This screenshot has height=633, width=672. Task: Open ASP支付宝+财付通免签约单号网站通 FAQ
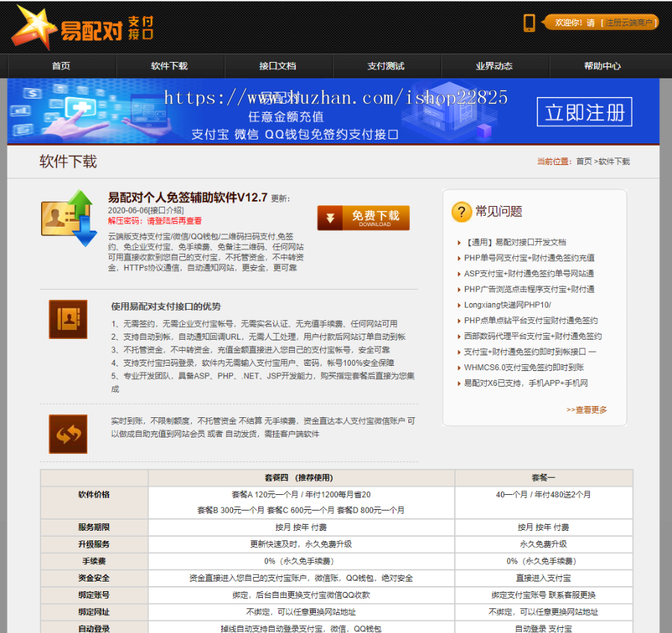click(529, 273)
